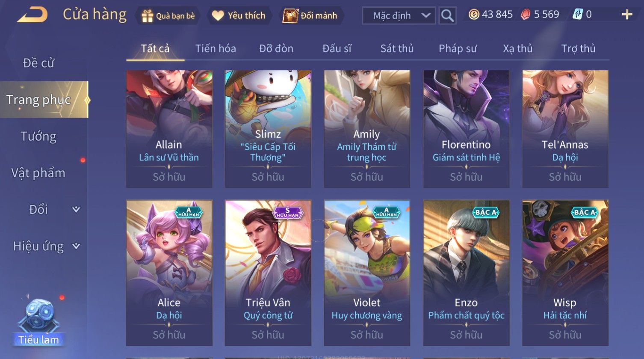Open the Vật phẩm sidebar item
The image size is (644, 359).
coord(38,173)
